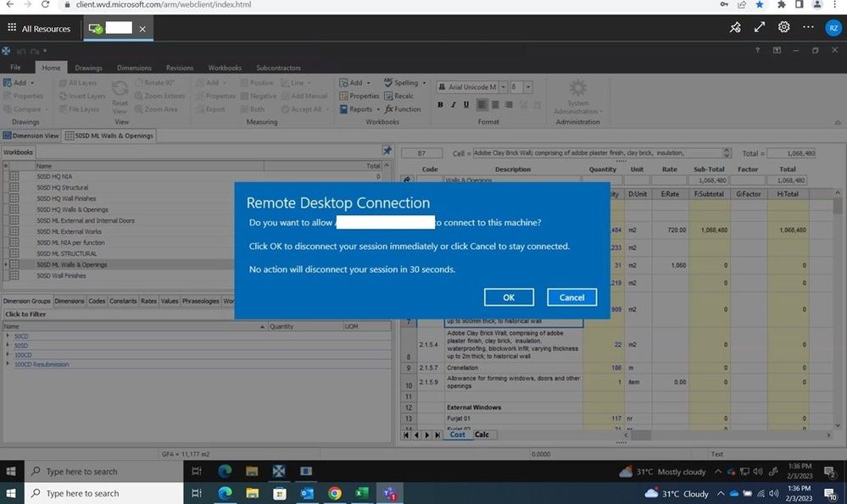The height and width of the screenshot is (504, 847).
Task: Open web client Settings gear
Action: click(x=783, y=27)
